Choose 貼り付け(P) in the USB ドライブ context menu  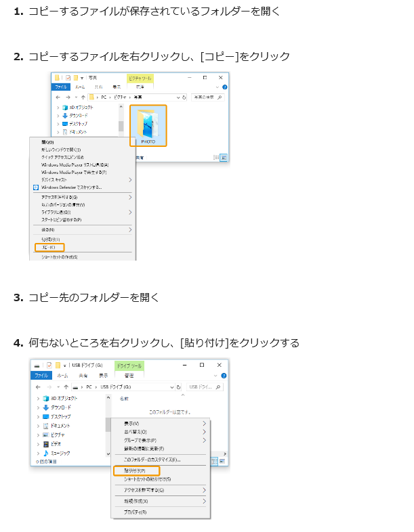click(x=136, y=471)
